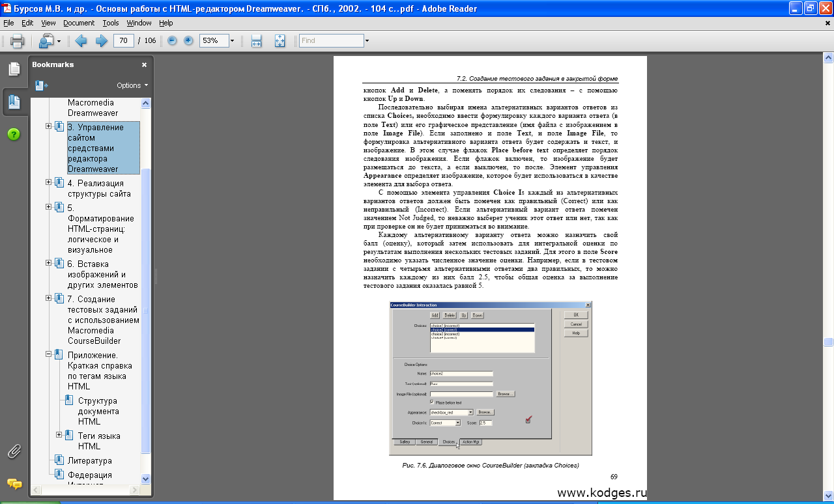Click bookmark page icon beside 'Литература'
834x504 pixels.
59,460
